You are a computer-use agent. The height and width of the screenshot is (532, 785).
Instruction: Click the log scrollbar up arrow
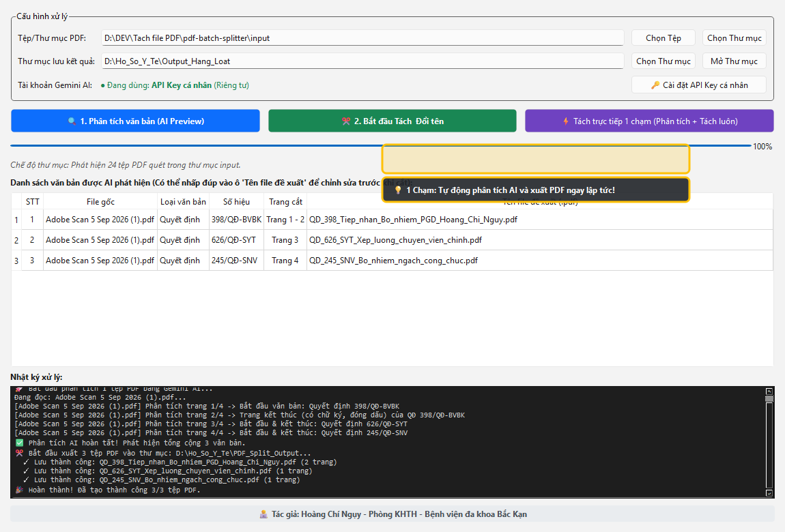769,391
